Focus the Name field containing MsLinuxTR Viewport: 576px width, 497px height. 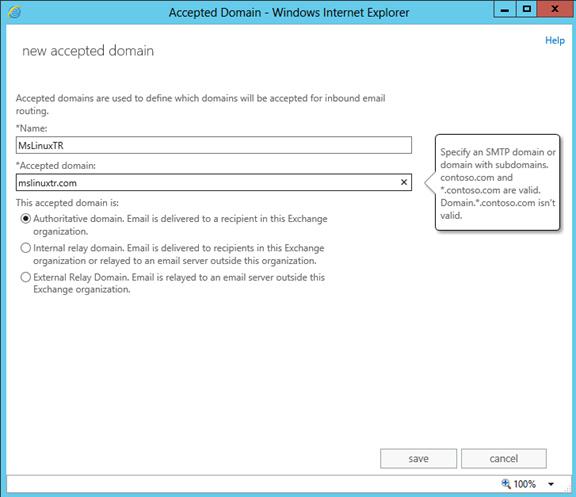(214, 145)
